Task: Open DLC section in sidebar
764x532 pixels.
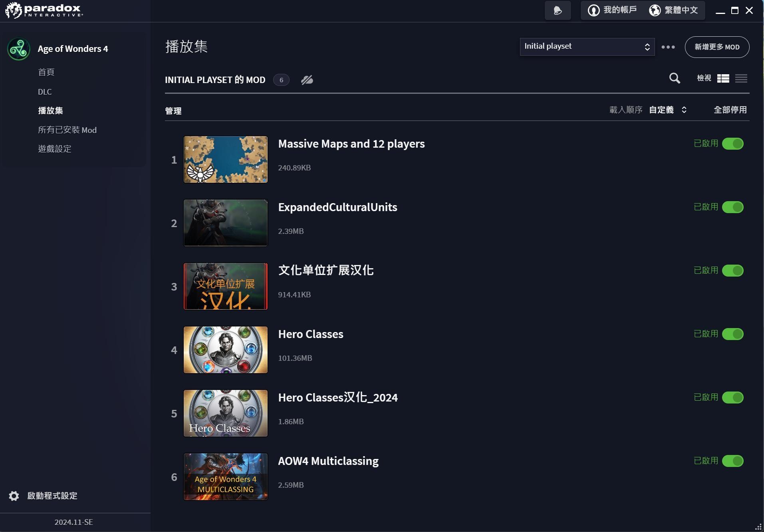Action: click(x=45, y=92)
